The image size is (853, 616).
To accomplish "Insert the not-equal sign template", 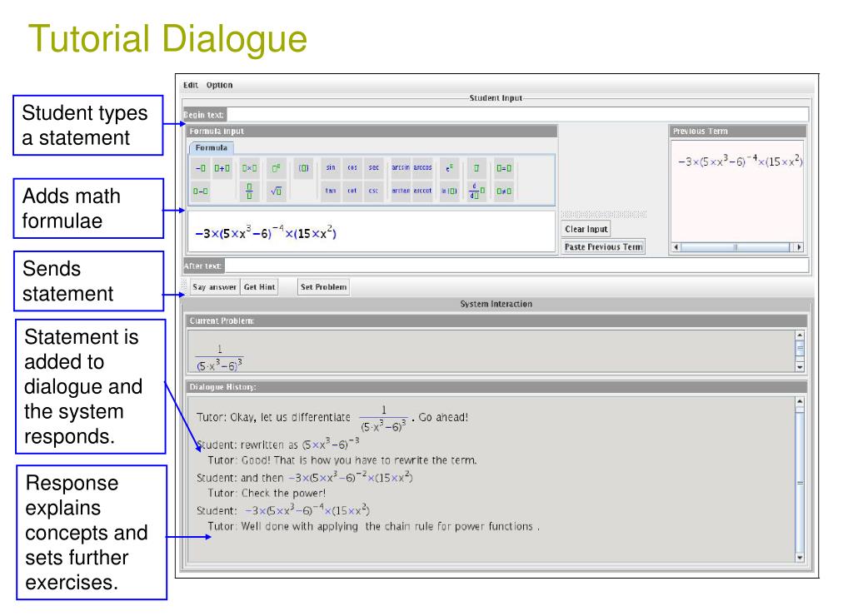I will coord(504,191).
